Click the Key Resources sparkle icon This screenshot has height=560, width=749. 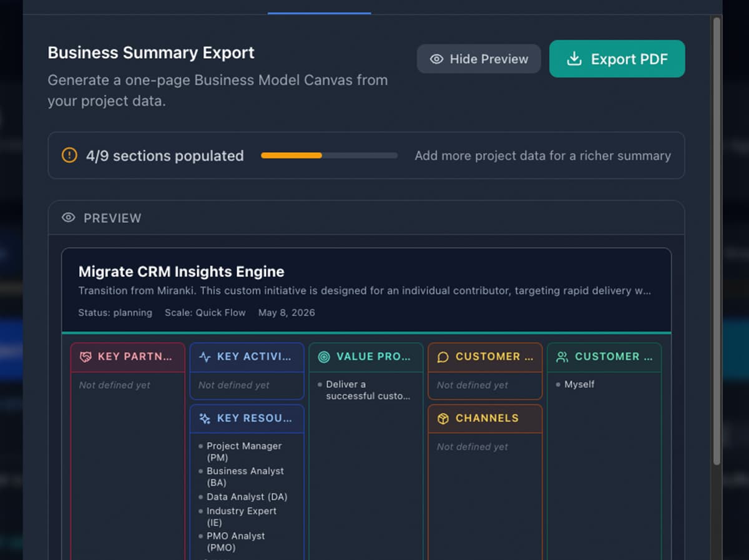click(205, 418)
